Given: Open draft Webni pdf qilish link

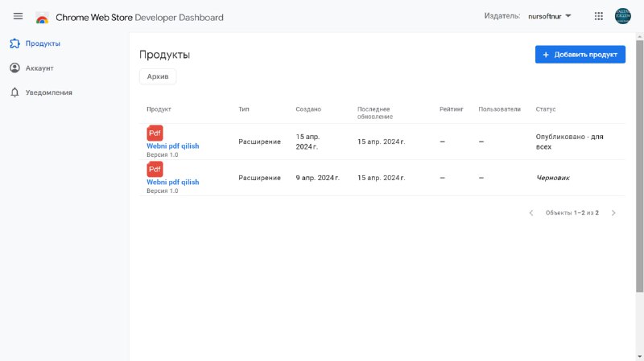Looking at the screenshot, I should (x=172, y=183).
